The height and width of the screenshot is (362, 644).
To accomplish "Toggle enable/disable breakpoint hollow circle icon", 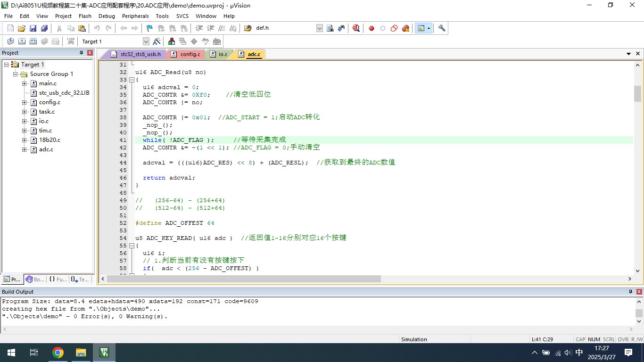I will (383, 28).
